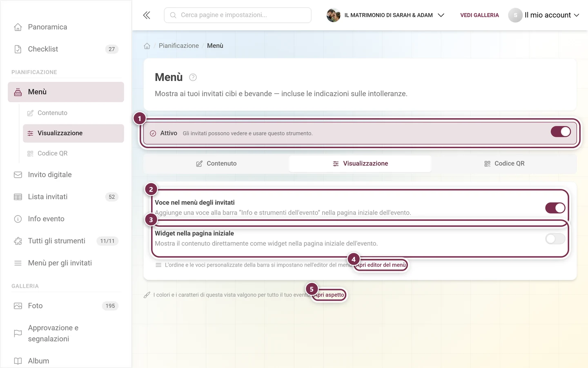
Task: Click the Checklist count badge 27
Action: [x=112, y=49]
